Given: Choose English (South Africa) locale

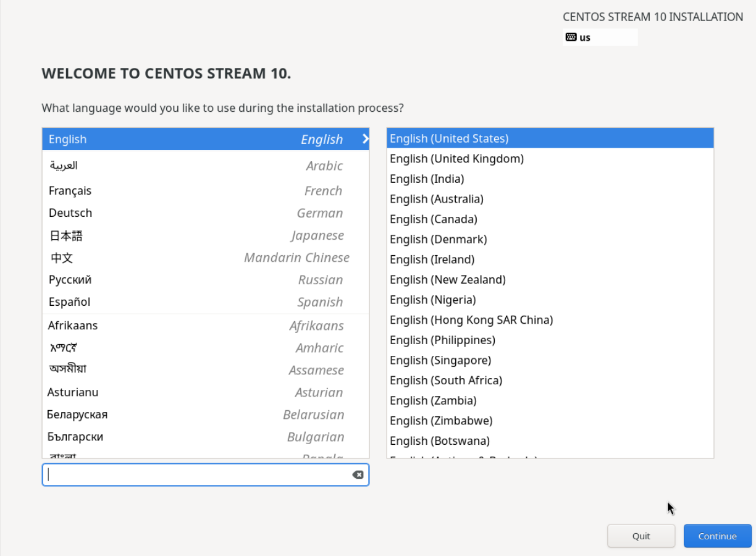Looking at the screenshot, I should [550, 381].
